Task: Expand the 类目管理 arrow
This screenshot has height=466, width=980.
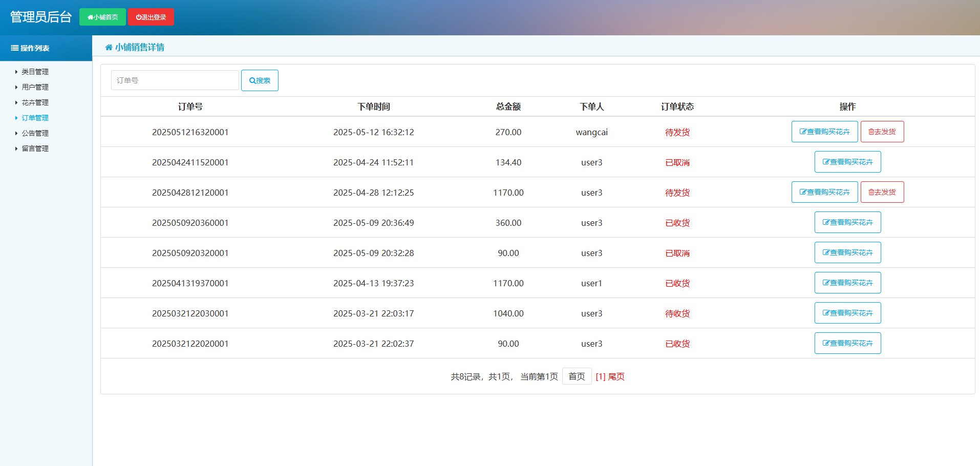Action: tap(16, 72)
